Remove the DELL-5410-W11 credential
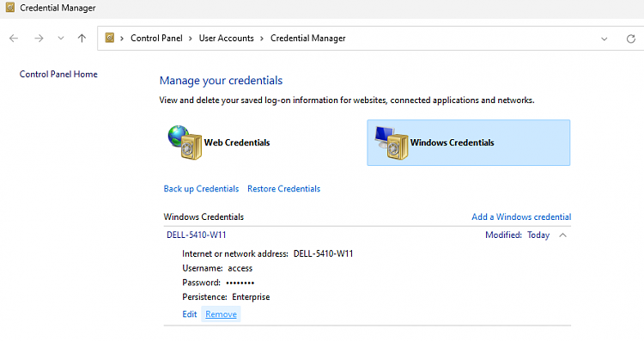The height and width of the screenshot is (341, 644). 221,314
